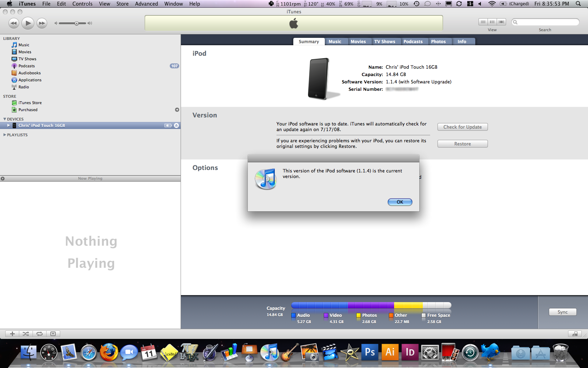Open Photoshop from the Dock
The width and height of the screenshot is (588, 368).
coord(370,352)
